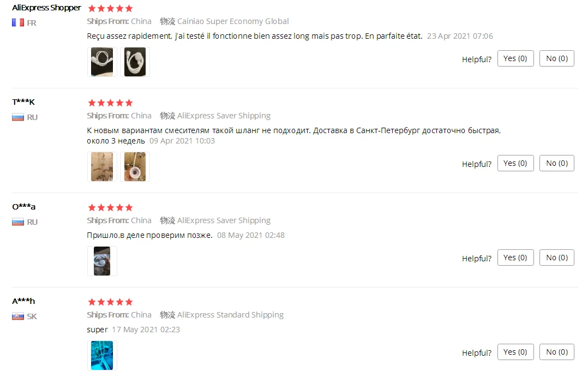
Task: Mark French review helpful with Yes (0)
Action: (x=515, y=58)
